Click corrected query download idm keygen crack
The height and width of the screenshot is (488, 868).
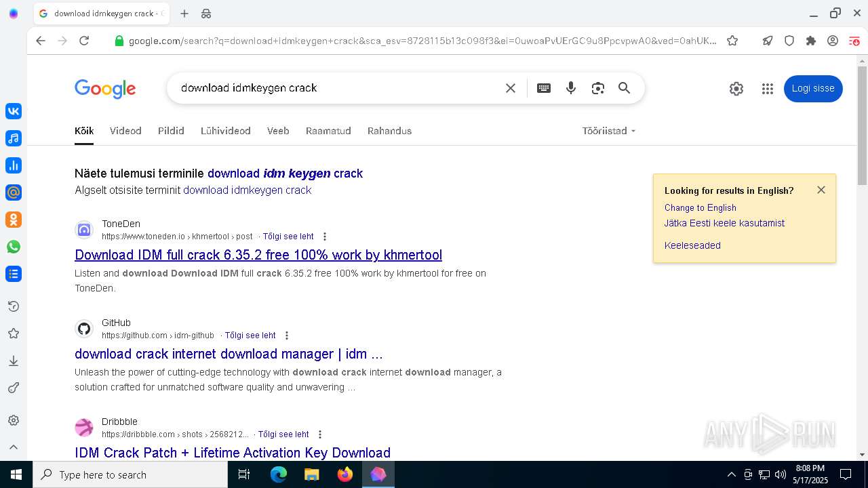pos(285,174)
